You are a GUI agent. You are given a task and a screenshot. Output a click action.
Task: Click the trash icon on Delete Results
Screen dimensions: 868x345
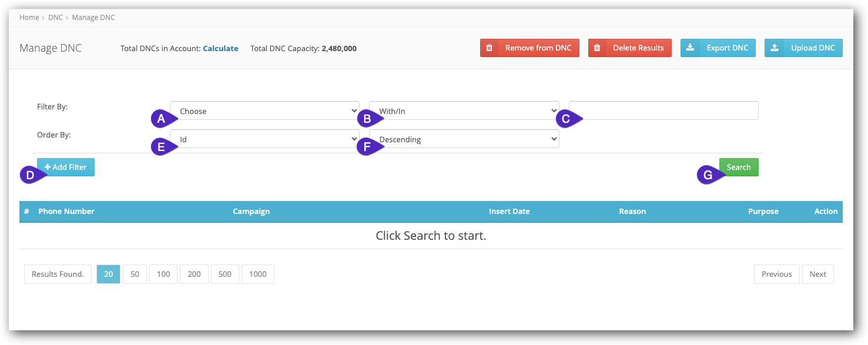[x=598, y=48]
